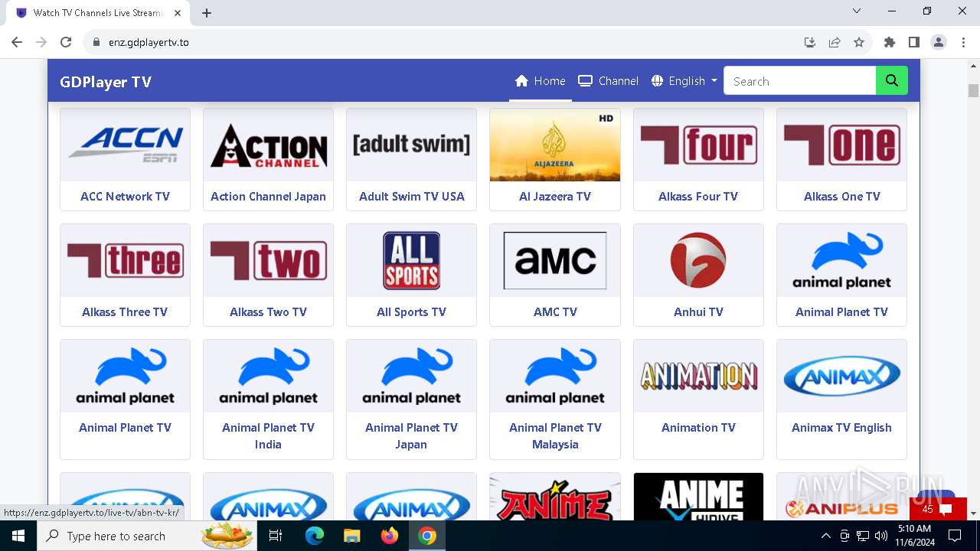The height and width of the screenshot is (551, 980).
Task: Click the green search magnifier button
Action: [x=892, y=81]
